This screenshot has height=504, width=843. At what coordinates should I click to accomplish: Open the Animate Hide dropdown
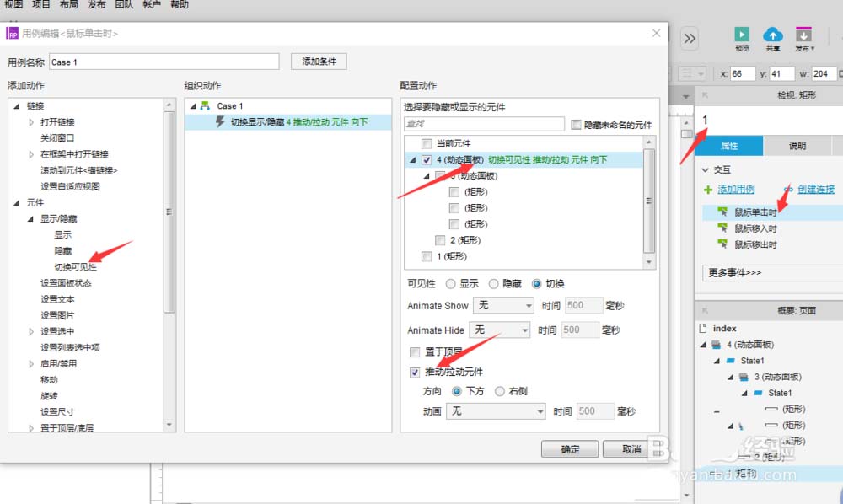pyautogui.click(x=499, y=330)
